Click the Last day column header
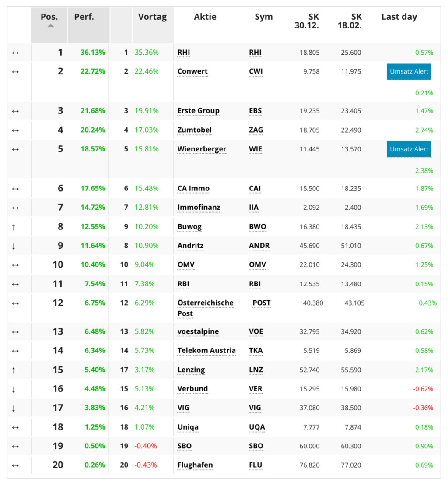Image resolution: width=448 pixels, height=486 pixels. (399, 17)
